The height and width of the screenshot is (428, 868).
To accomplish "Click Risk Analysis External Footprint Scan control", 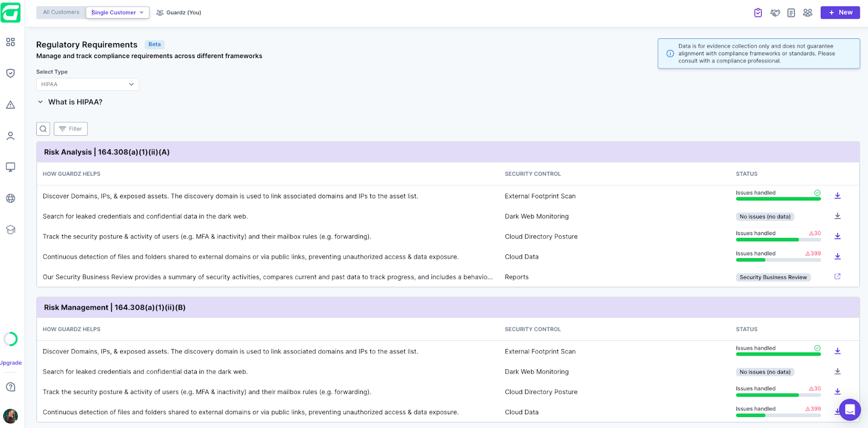I will pyautogui.click(x=540, y=196).
